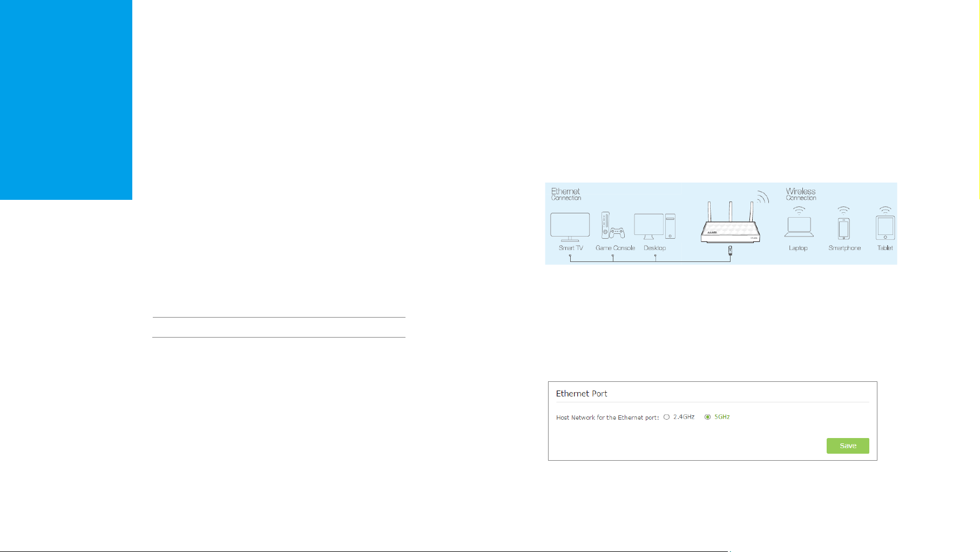Click the "Wireless Connection" heading in the diagram

(801, 194)
